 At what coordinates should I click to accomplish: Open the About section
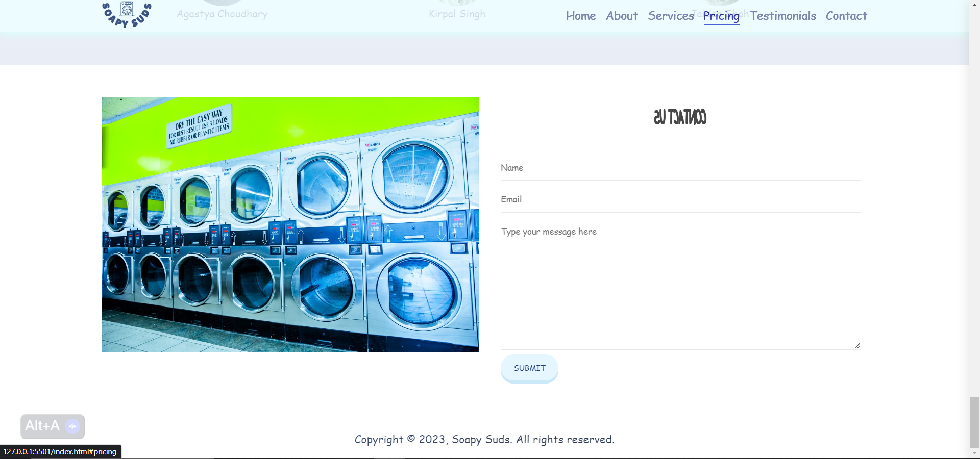621,16
